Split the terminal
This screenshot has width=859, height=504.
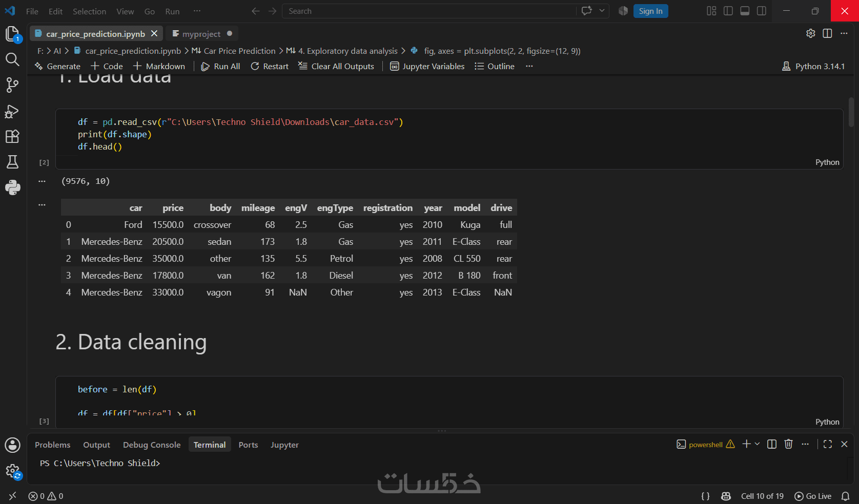(x=772, y=444)
